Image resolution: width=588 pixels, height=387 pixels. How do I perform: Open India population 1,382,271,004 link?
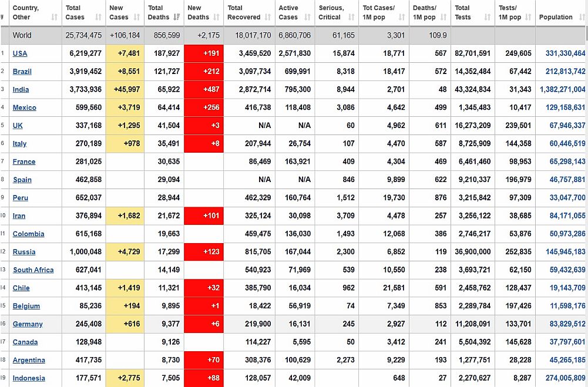[563, 89]
